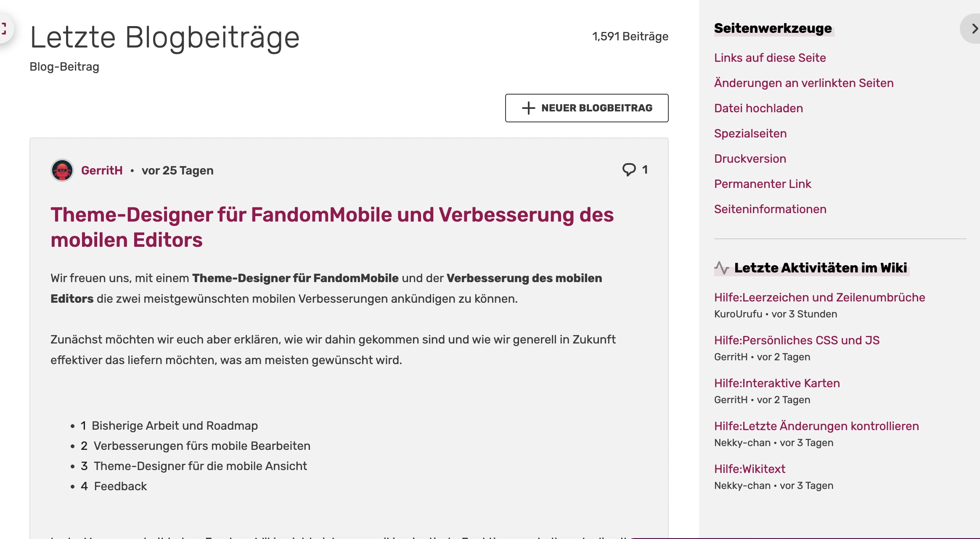Screen dimensions: 980x539
Task: View Seiteninformationen
Action: [x=770, y=209]
